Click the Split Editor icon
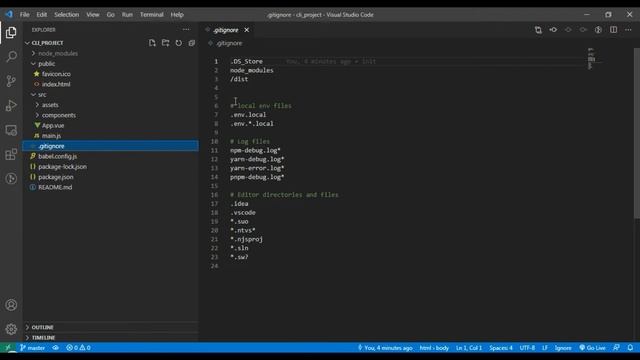640x360 pixels. tap(613, 30)
